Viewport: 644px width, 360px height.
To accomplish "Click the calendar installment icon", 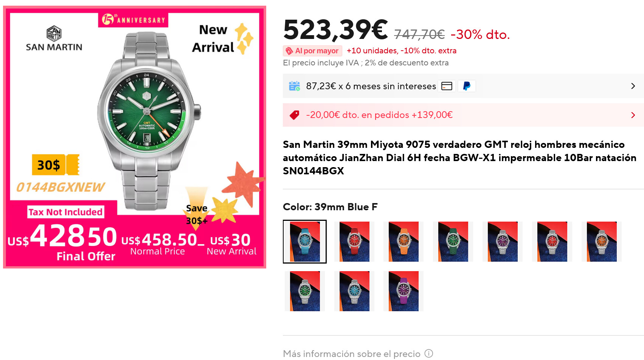I will (x=294, y=86).
